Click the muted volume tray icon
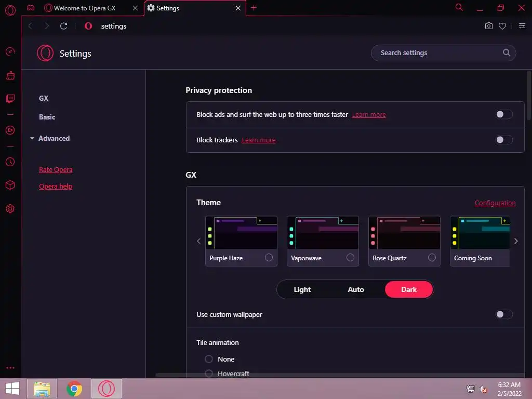 coord(483,389)
